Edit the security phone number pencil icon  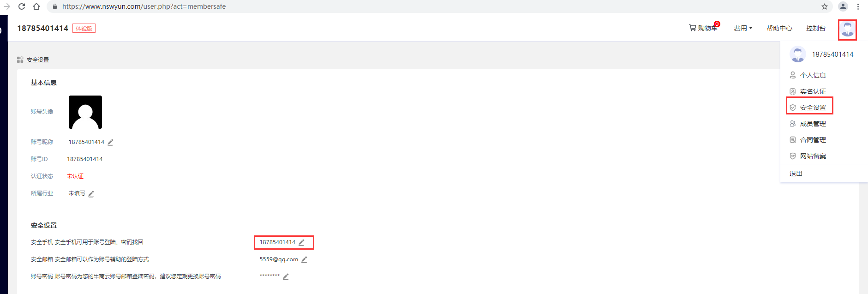tap(302, 242)
